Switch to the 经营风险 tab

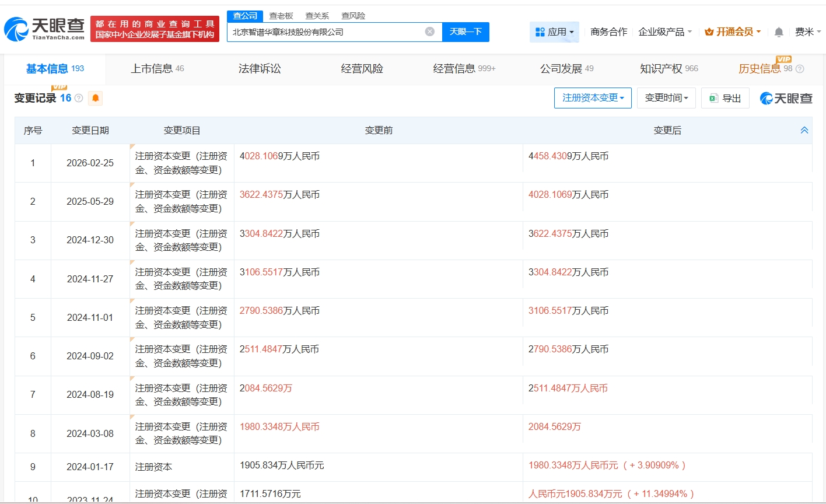[362, 69]
